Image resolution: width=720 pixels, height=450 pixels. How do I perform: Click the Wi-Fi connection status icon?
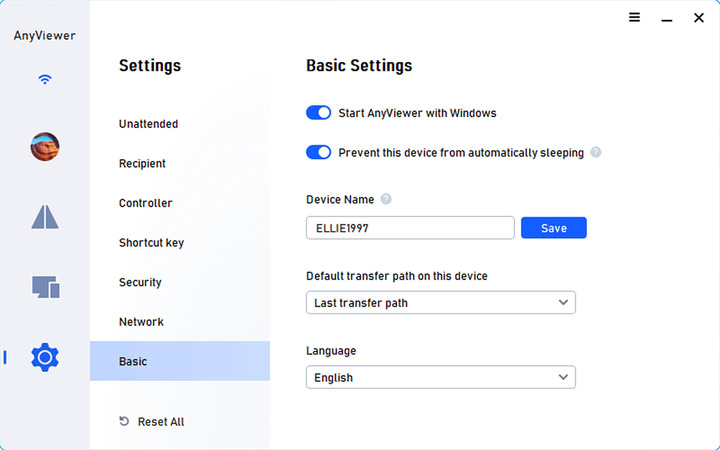[45, 80]
